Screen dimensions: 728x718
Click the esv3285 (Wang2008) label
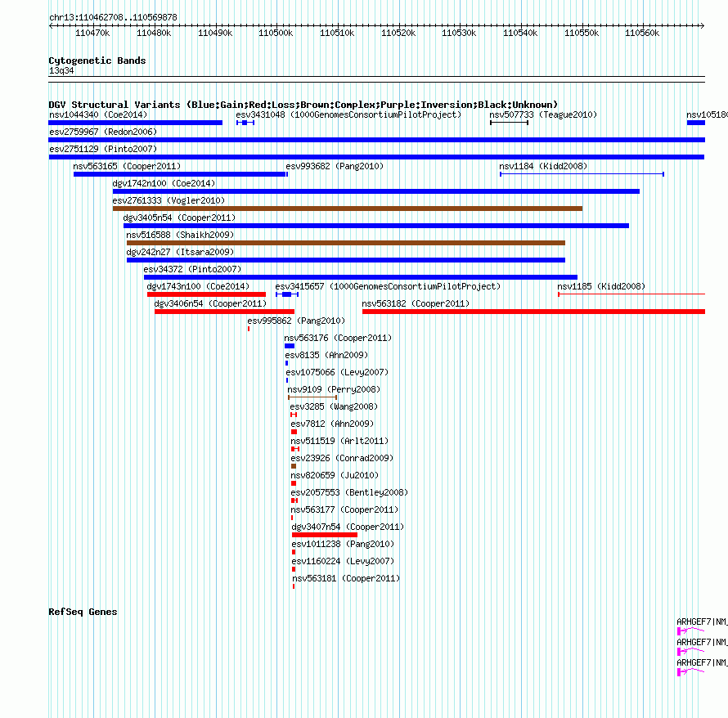coord(334,406)
